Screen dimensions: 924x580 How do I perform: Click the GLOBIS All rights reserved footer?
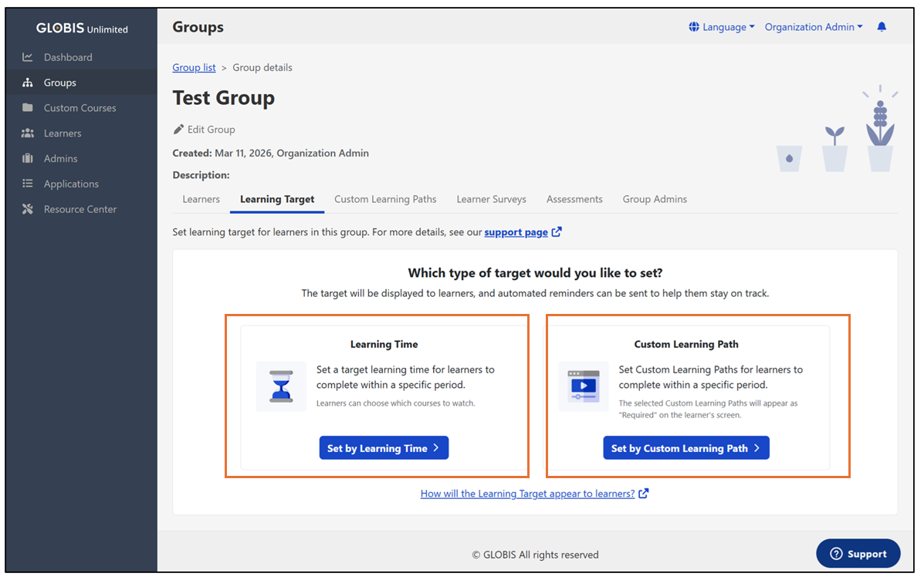(535, 555)
